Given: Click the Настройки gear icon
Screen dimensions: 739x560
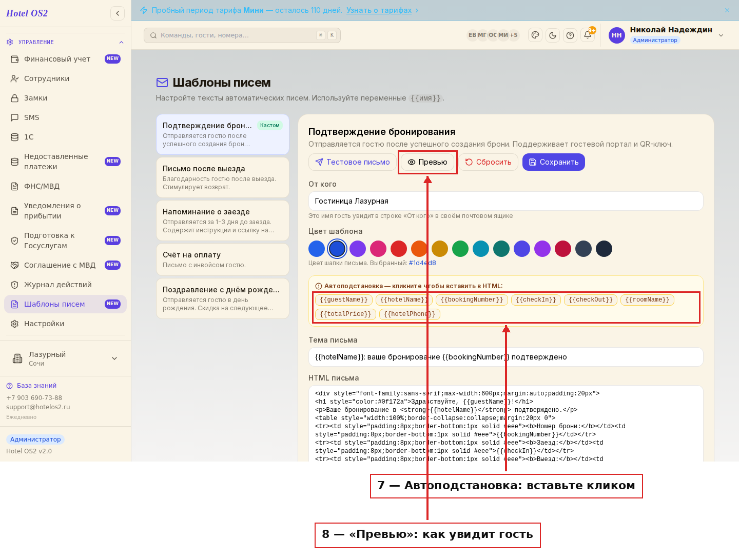Looking at the screenshot, I should pos(15,324).
